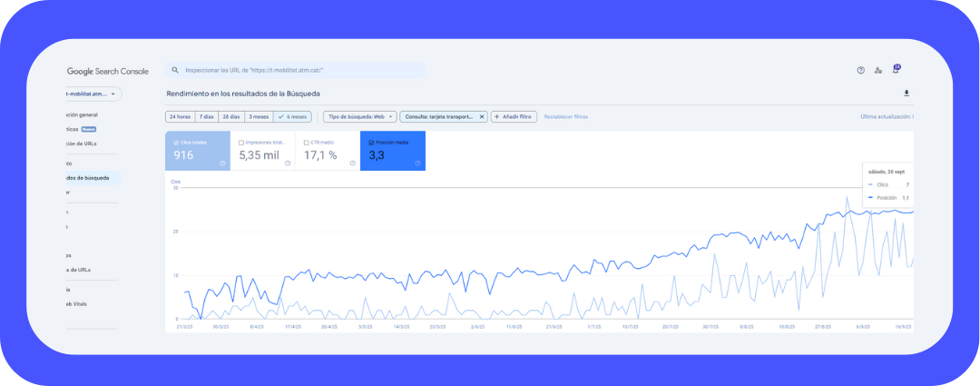Toggle the Clics totales checkbox

pyautogui.click(x=176, y=143)
